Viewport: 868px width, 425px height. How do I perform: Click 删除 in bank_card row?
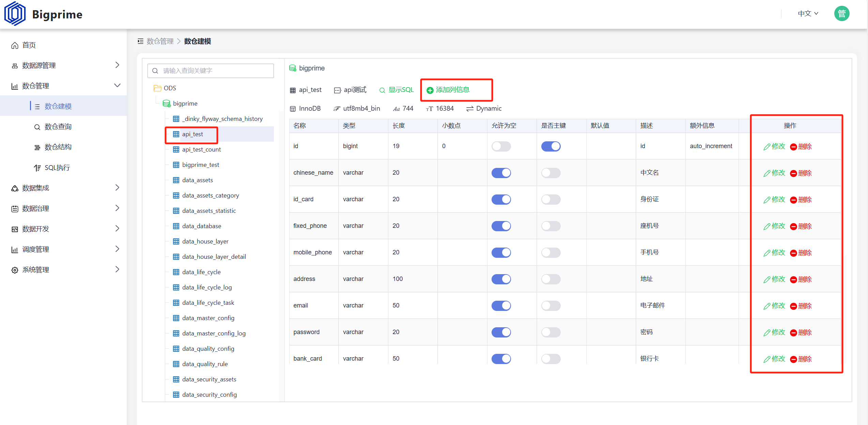pyautogui.click(x=801, y=359)
